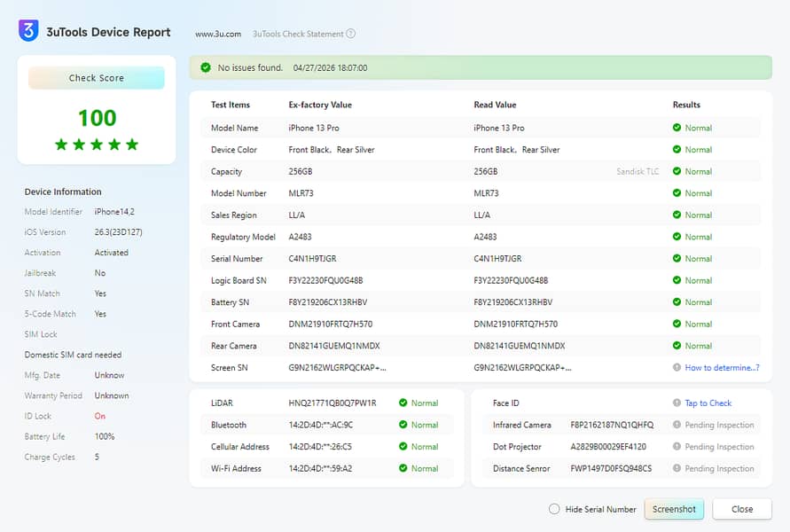
Task: Click the pending icon for Infrared Camera
Action: click(677, 424)
